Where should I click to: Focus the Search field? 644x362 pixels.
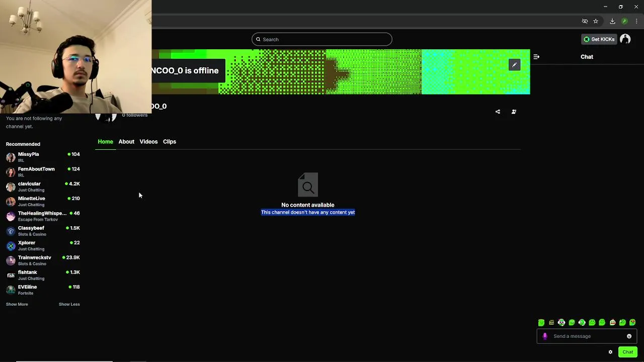[322, 39]
